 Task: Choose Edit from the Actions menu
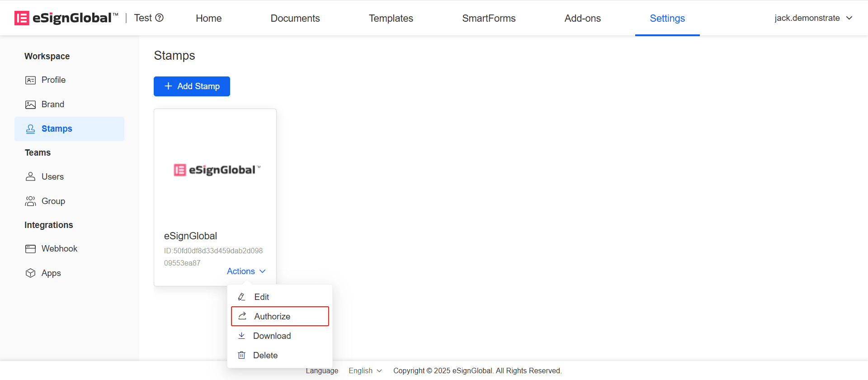point(280,297)
